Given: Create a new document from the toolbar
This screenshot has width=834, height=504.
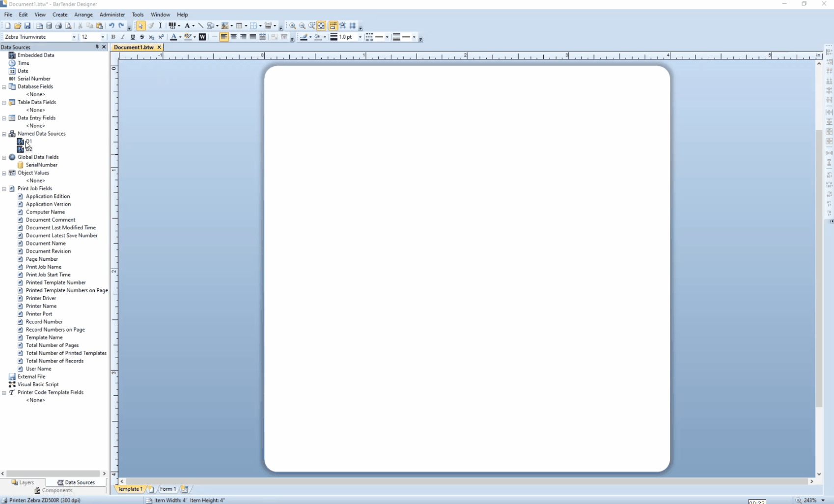Looking at the screenshot, I should click(x=8, y=26).
